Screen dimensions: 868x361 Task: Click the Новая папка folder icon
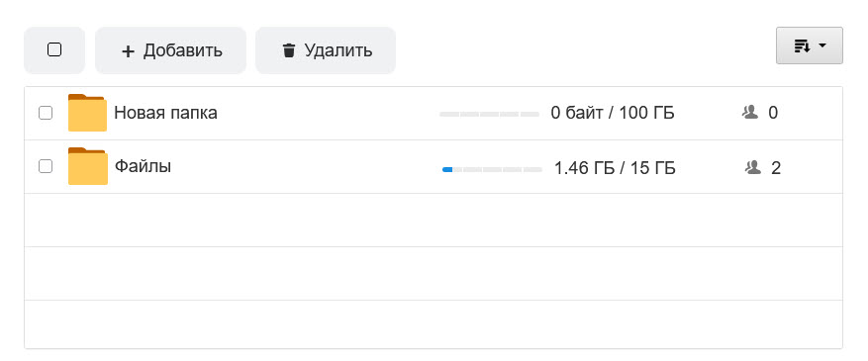pyautogui.click(x=87, y=113)
